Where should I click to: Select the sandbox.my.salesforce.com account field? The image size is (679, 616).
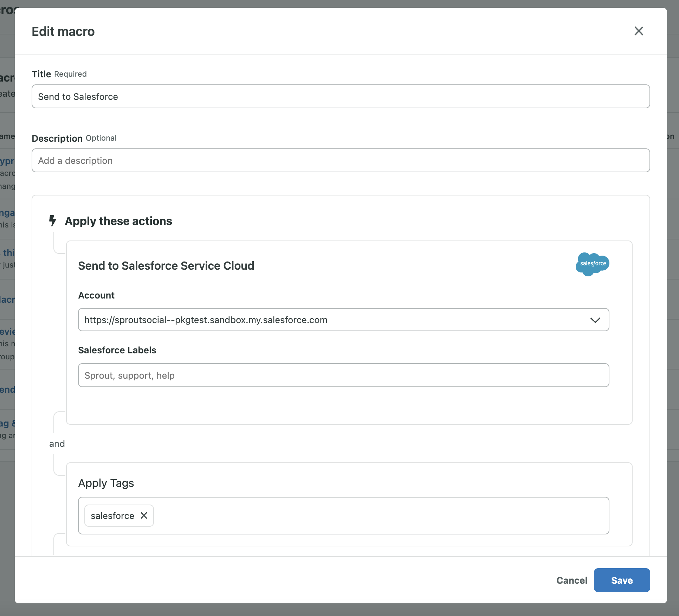point(316,320)
